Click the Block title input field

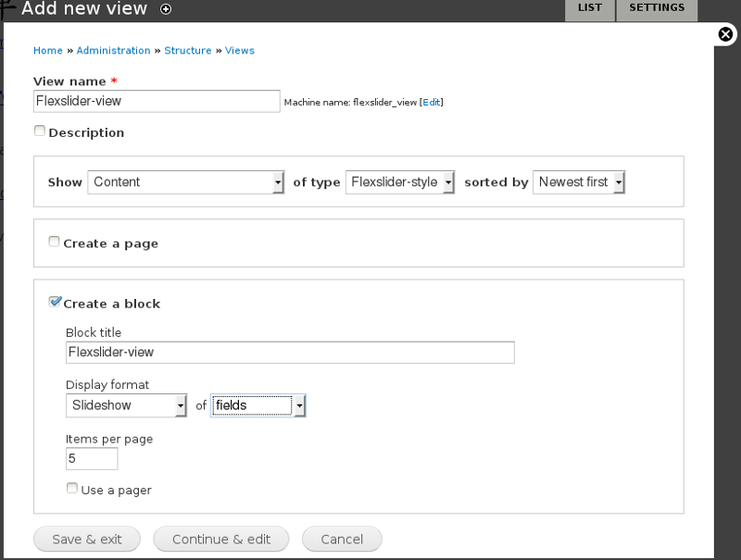[x=290, y=353]
